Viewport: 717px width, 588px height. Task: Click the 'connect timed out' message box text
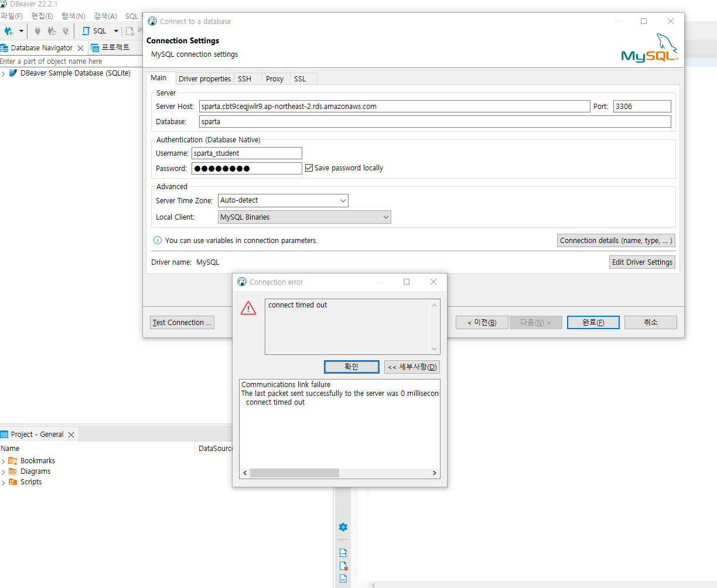coord(298,305)
